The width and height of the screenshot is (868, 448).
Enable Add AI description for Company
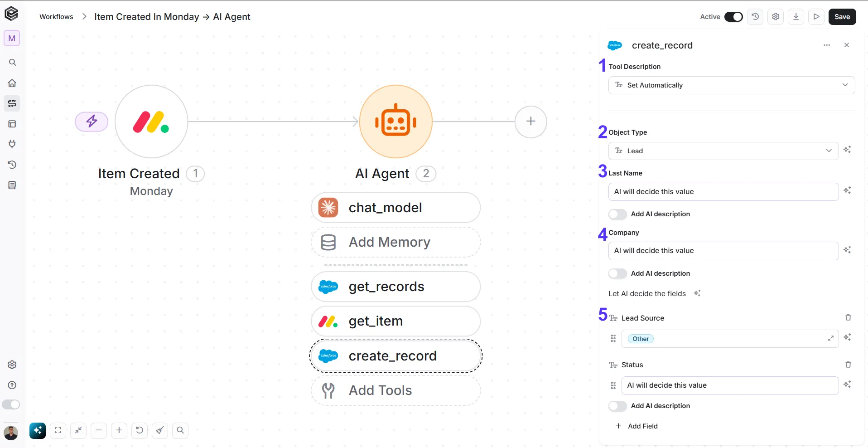pyautogui.click(x=617, y=273)
